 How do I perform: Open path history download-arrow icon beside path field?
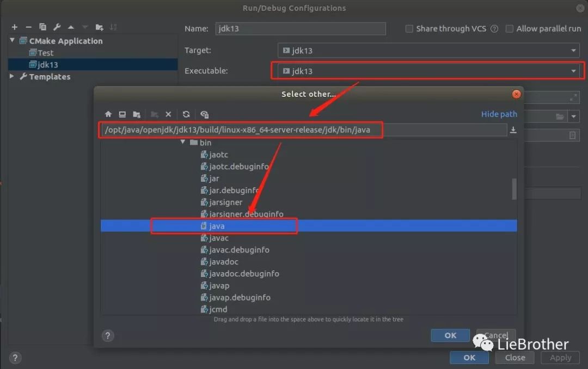[x=513, y=130]
